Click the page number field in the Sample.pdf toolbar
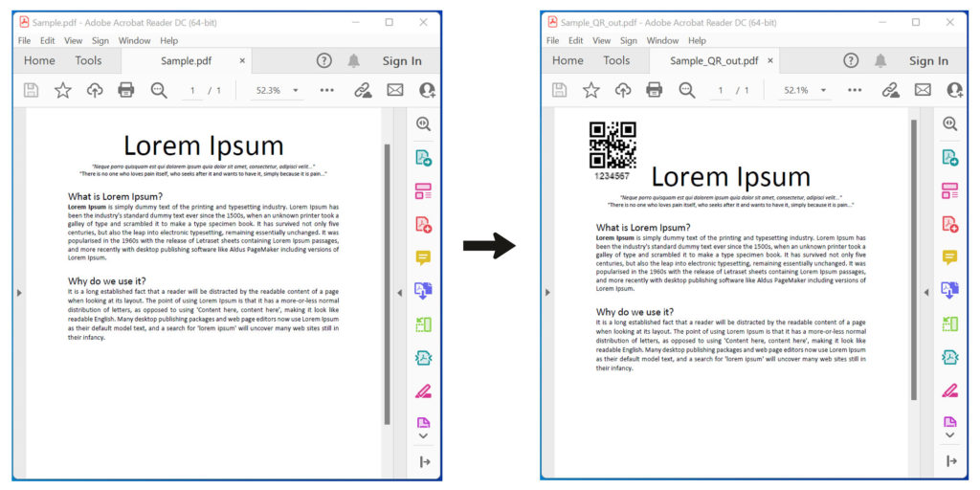 [x=193, y=90]
